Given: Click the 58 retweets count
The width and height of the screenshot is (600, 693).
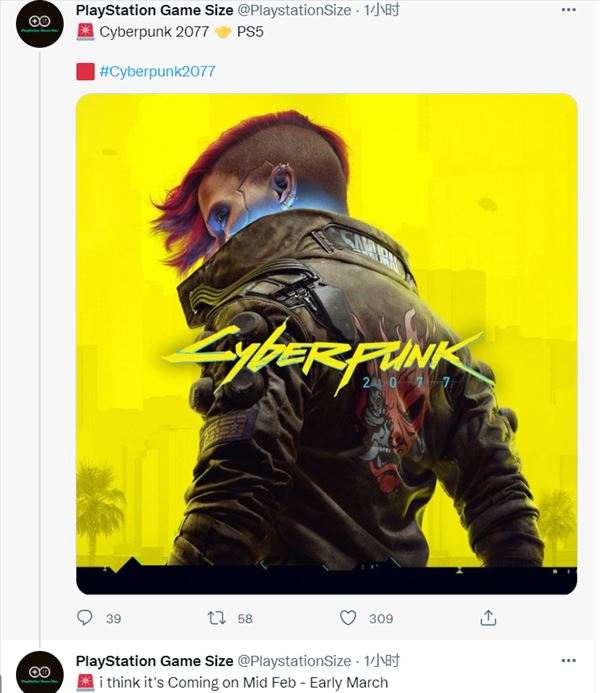Looking at the screenshot, I should pyautogui.click(x=245, y=618).
